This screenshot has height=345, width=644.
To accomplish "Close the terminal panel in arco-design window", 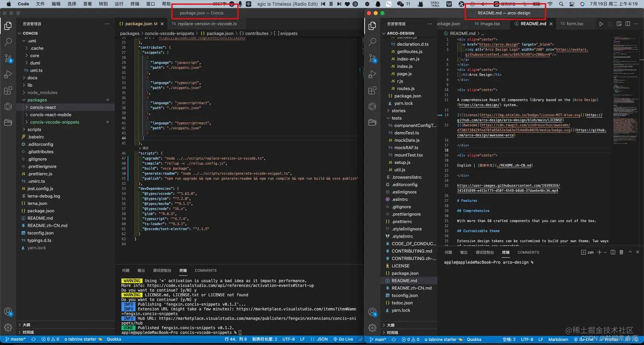I will (x=638, y=252).
